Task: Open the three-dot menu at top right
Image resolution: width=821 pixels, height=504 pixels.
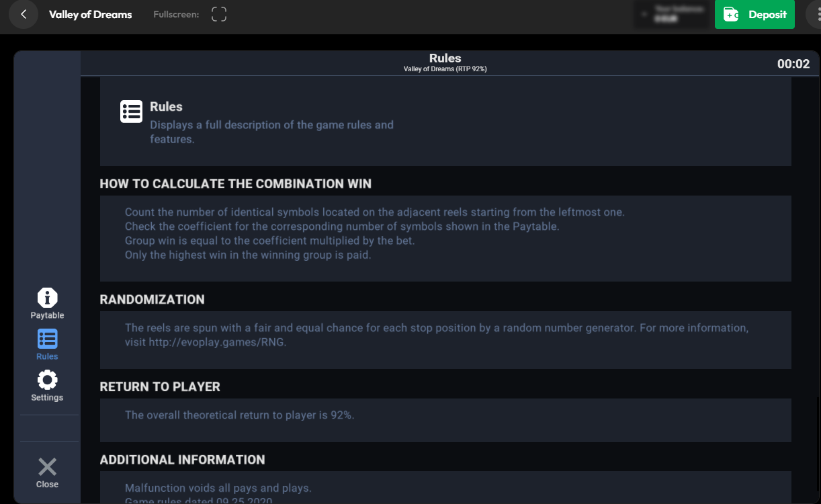Action: click(813, 14)
